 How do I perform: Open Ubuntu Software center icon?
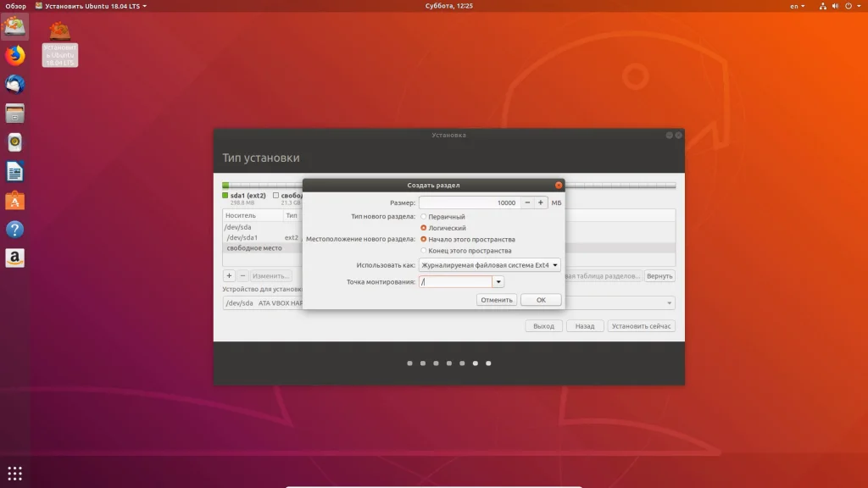tap(14, 201)
